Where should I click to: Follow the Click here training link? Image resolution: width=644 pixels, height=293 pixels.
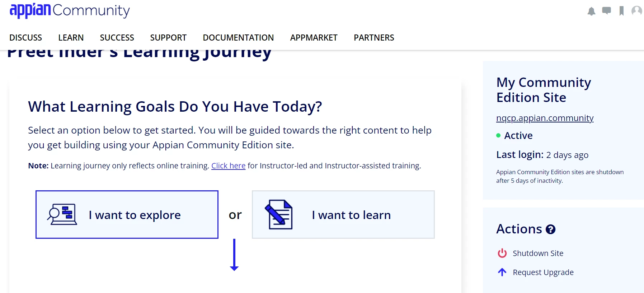(x=228, y=166)
